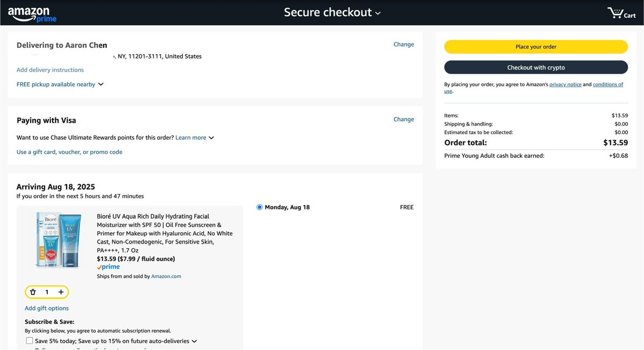Increase quantity with the plus icon
The height and width of the screenshot is (350, 644).
[x=61, y=292]
